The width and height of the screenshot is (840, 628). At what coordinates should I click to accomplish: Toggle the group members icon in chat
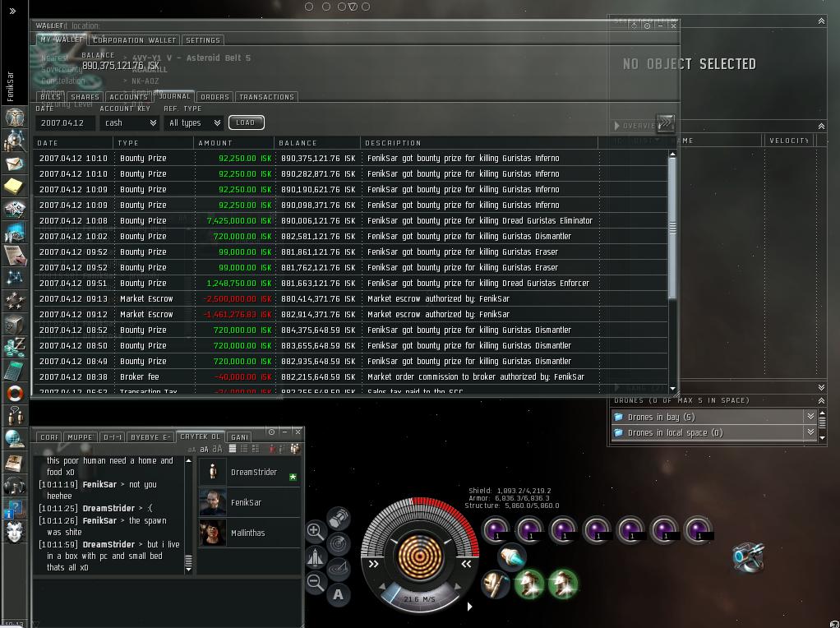pyautogui.click(x=294, y=449)
